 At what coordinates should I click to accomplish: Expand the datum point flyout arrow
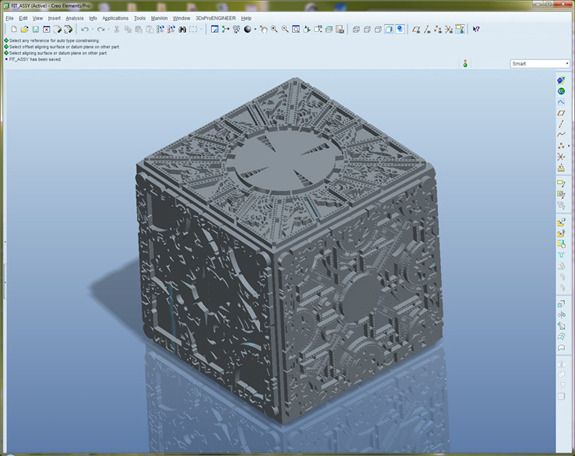pos(569,146)
